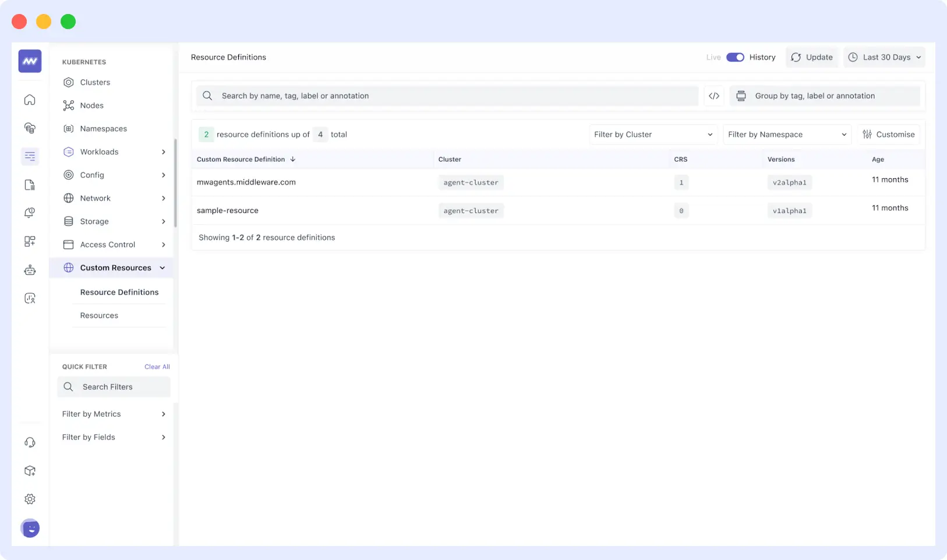Open the integrations cube icon

[29, 471]
